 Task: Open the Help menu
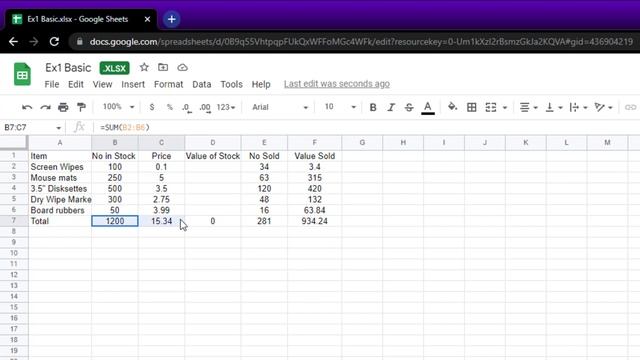pos(261,84)
